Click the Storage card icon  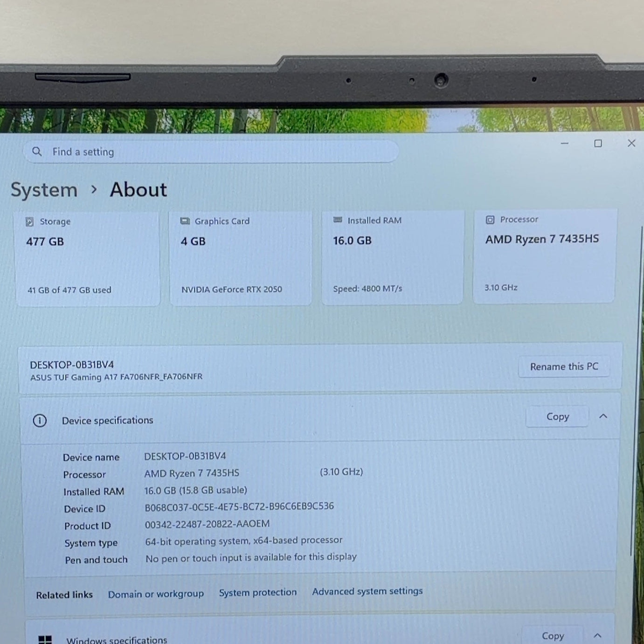click(30, 222)
